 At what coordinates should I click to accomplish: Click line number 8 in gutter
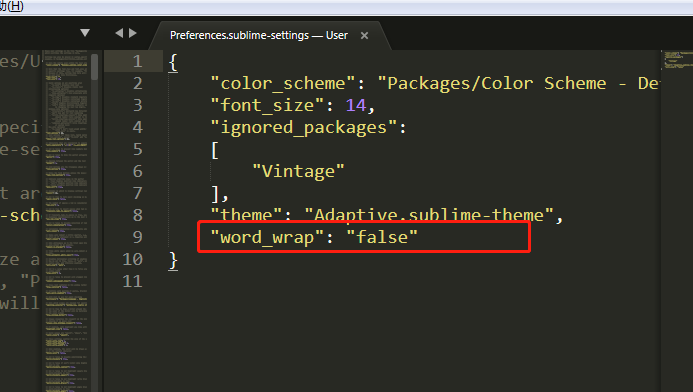(137, 215)
